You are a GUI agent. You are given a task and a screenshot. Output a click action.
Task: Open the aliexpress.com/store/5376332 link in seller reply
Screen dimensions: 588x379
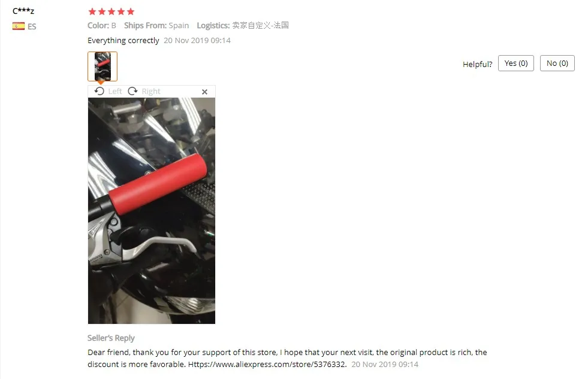coord(267,365)
